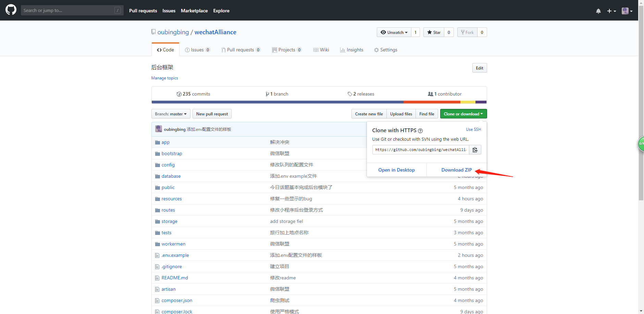Open Issues in top navigation
The width and height of the screenshot is (644, 314).
tap(169, 11)
